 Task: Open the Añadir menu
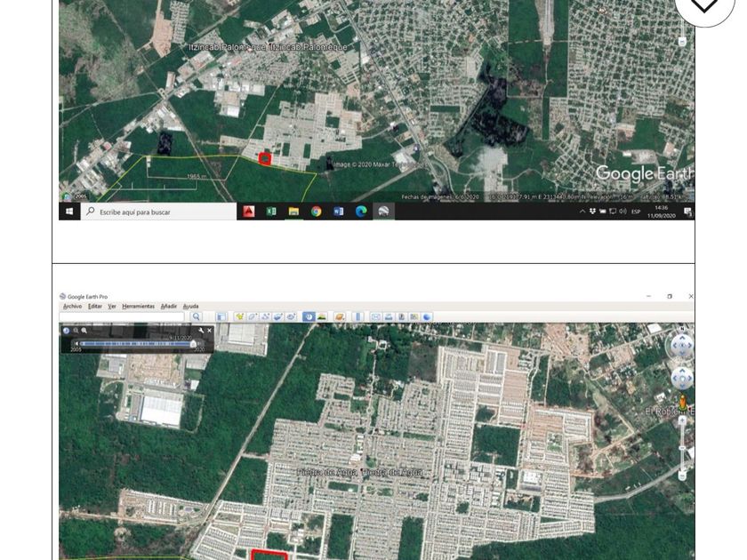pos(169,306)
